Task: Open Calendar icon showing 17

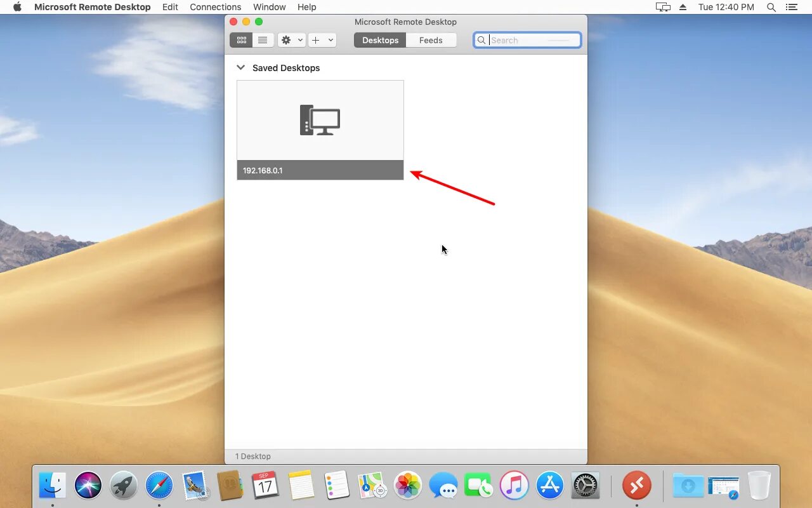Action: click(x=266, y=486)
